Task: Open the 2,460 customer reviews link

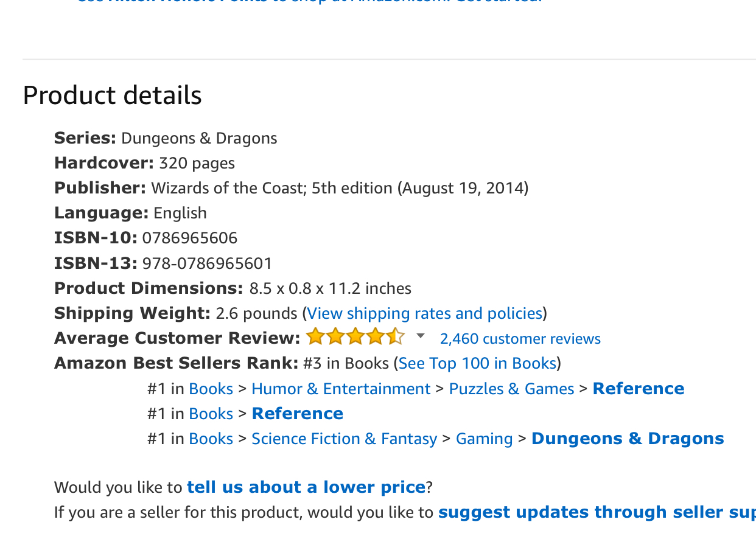Action: click(x=520, y=339)
